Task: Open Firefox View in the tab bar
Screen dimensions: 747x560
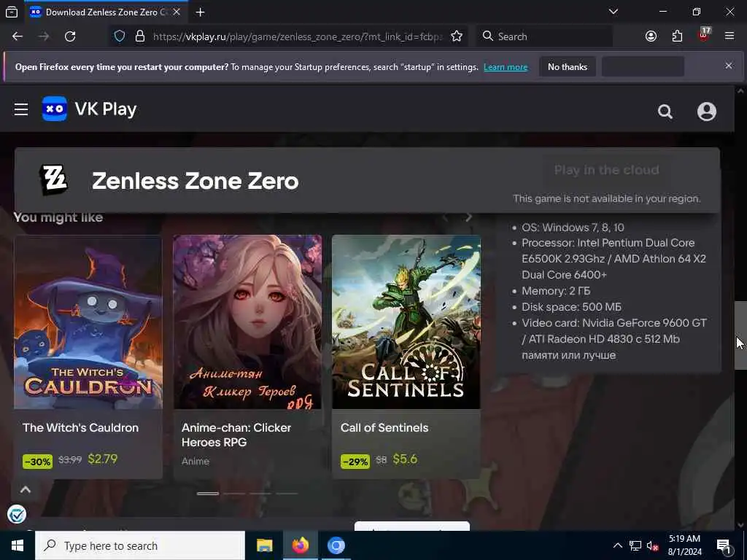Action: 12,12
